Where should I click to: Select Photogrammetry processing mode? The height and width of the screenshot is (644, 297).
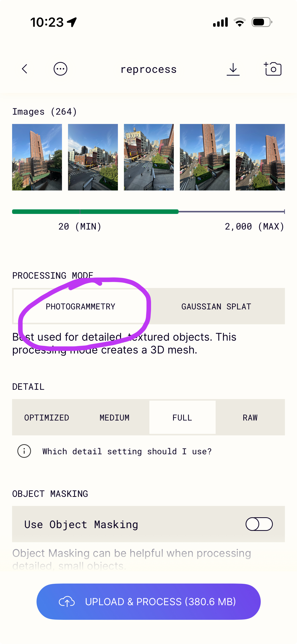[x=80, y=306]
